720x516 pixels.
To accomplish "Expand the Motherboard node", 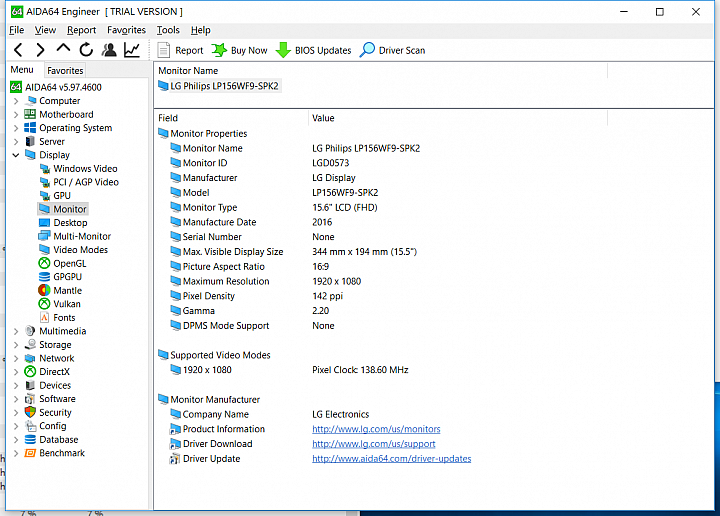I will (16, 114).
